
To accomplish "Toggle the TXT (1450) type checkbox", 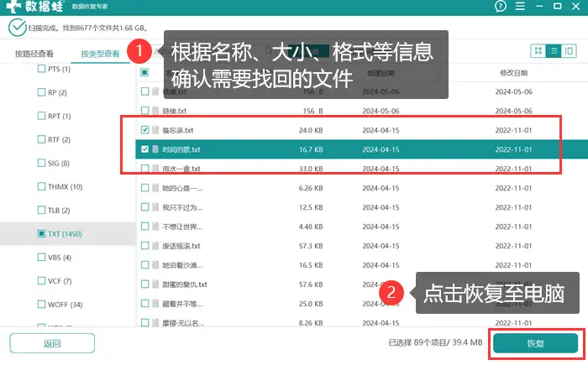I will pos(42,233).
